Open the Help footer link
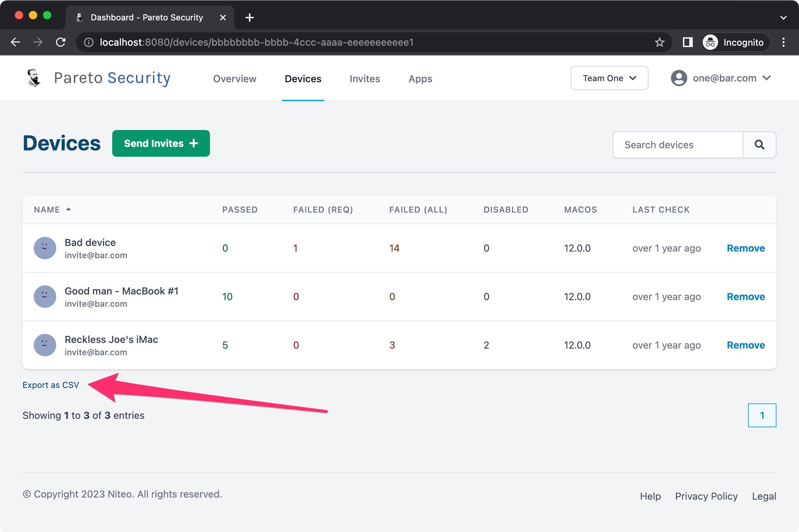This screenshot has height=532, width=799. point(650,496)
